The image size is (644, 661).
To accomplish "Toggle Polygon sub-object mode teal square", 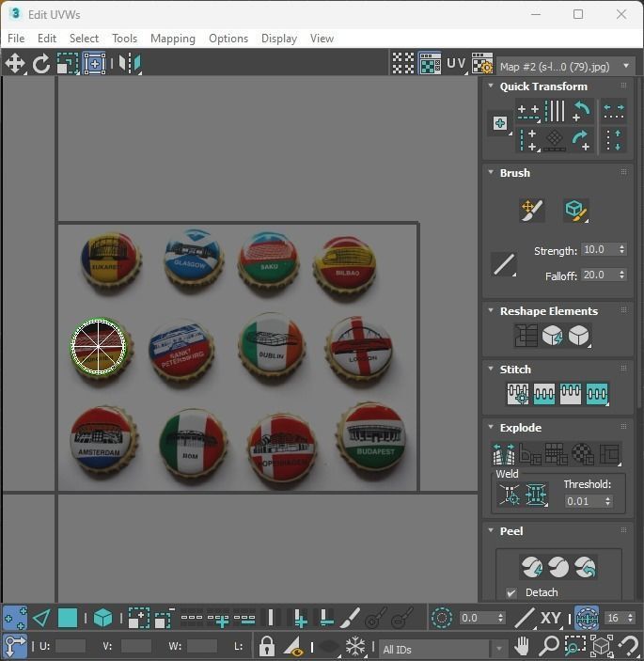I will click(68, 618).
